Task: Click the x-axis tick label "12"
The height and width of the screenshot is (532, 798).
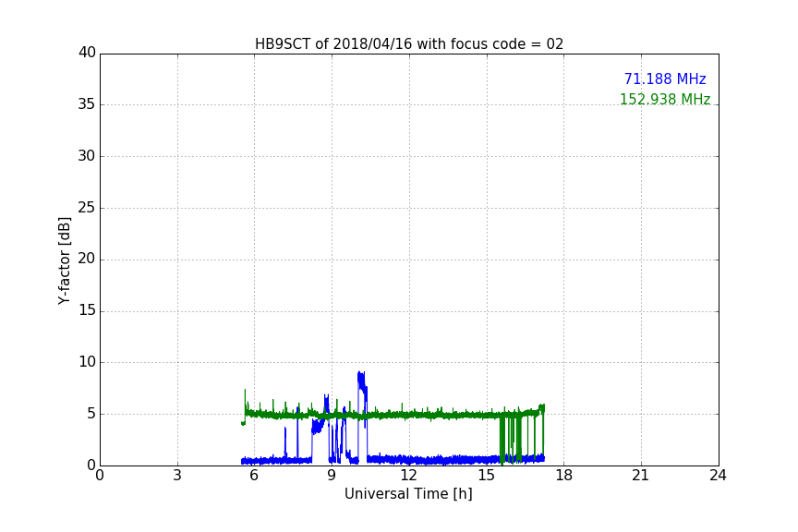Action: click(408, 476)
